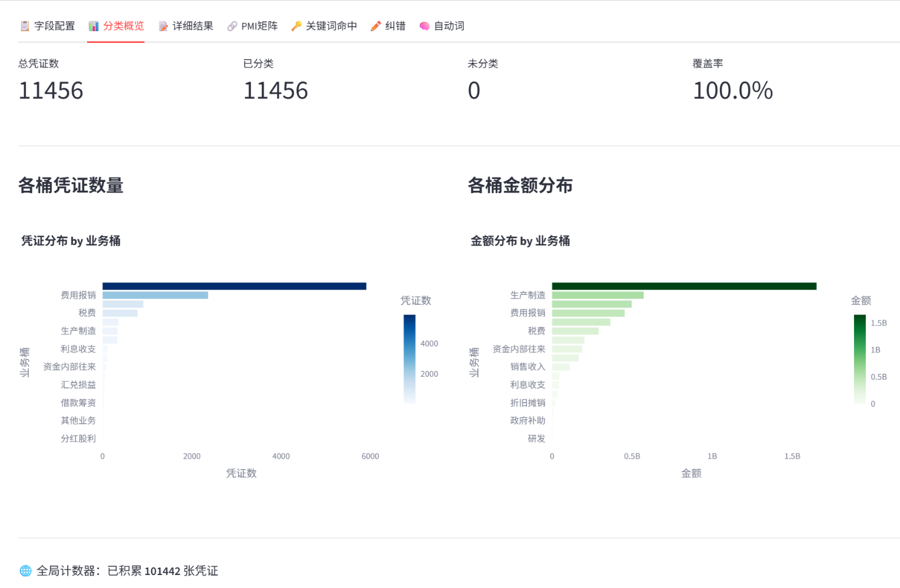Screen dimensions: 900x588
Task: Click the green 金额 color scale bar
Action: pos(860,359)
